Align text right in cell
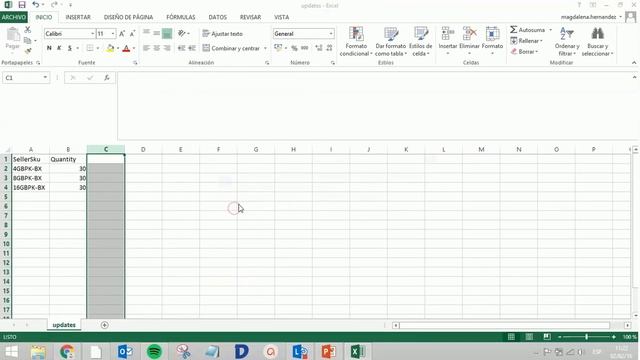This screenshot has width=640, height=360. (167, 48)
